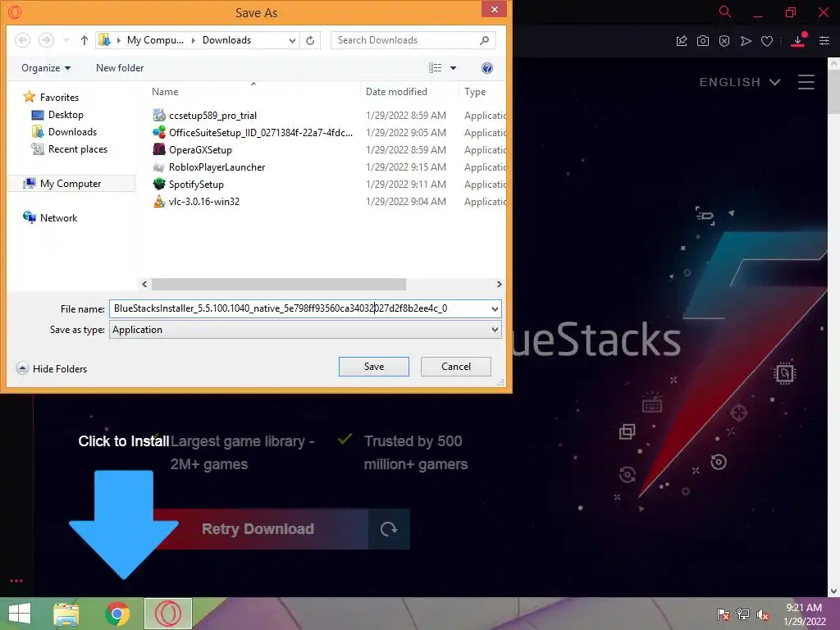The height and width of the screenshot is (630, 840).
Task: Open dialog Help icon
Action: click(487, 68)
